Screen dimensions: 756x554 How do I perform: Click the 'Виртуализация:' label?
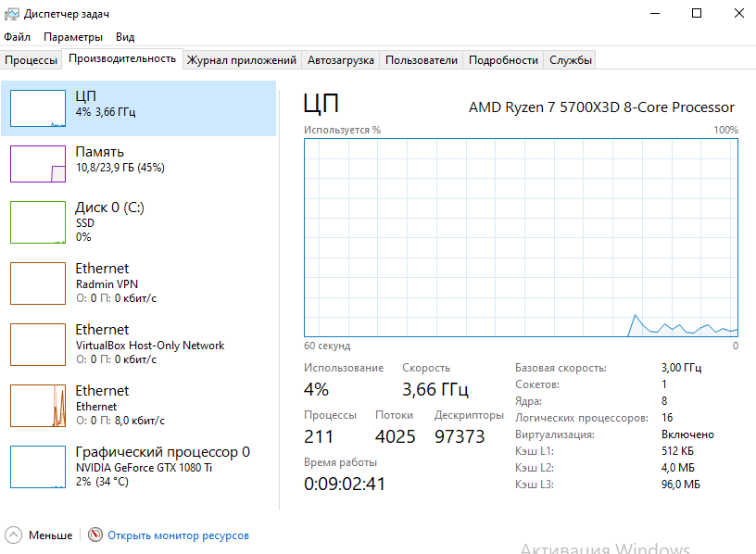coord(554,434)
